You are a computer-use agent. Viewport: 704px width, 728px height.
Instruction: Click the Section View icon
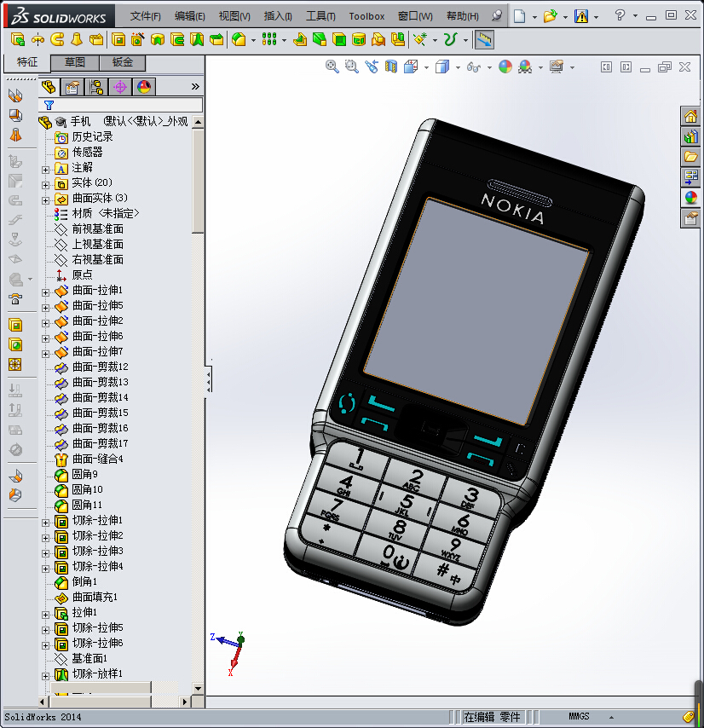click(x=391, y=66)
